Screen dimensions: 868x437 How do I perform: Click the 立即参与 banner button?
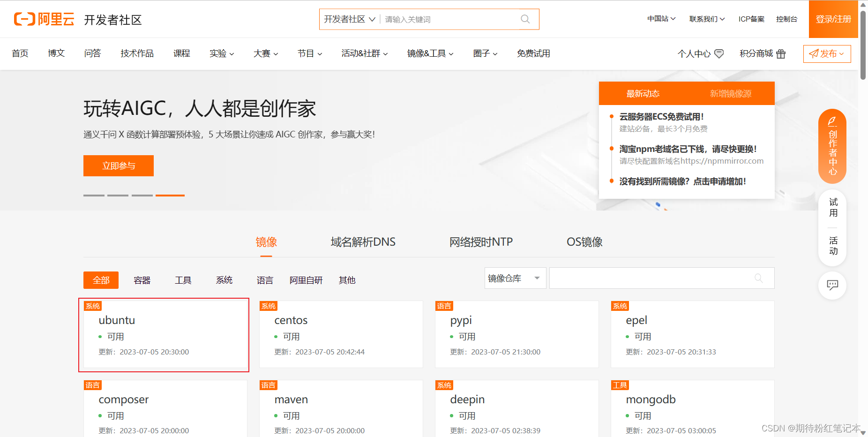tap(119, 166)
